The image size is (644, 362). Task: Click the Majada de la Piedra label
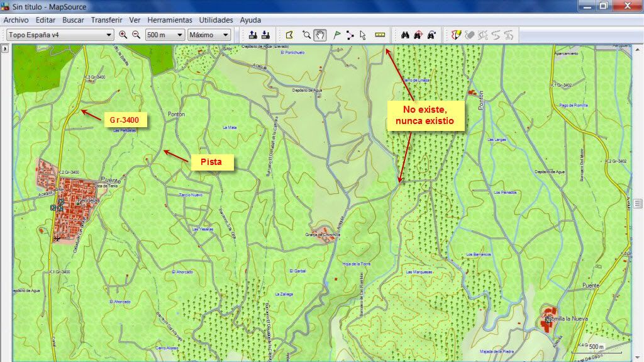click(497, 352)
